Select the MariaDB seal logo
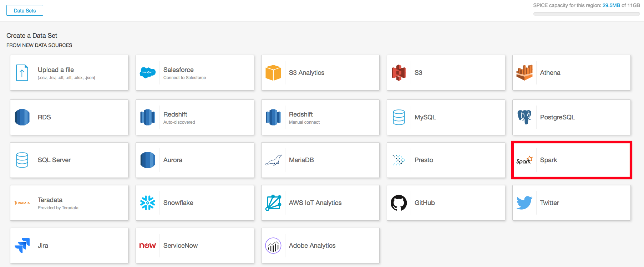 273,160
